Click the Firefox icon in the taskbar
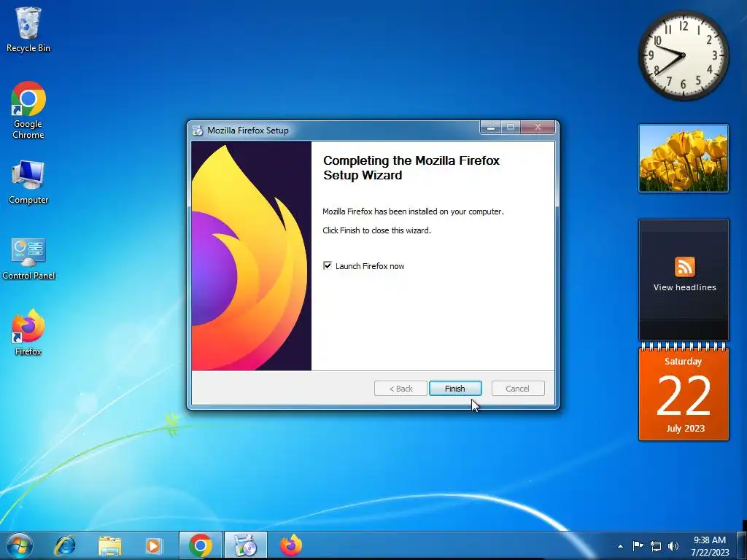The width and height of the screenshot is (747, 560). [x=290, y=545]
